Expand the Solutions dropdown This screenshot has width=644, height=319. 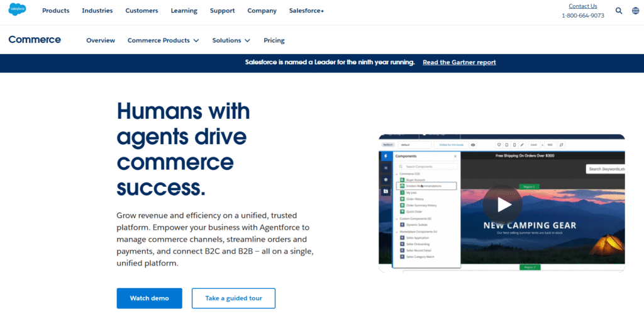click(x=231, y=40)
